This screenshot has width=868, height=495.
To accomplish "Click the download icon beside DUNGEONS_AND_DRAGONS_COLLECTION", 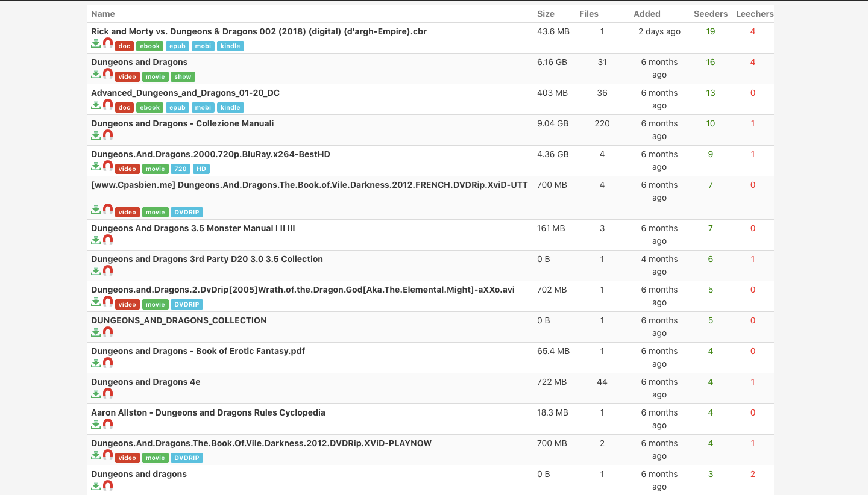I will [x=96, y=332].
